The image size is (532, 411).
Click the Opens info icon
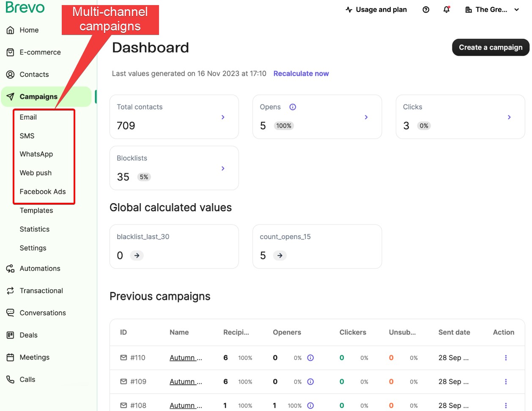pyautogui.click(x=293, y=107)
